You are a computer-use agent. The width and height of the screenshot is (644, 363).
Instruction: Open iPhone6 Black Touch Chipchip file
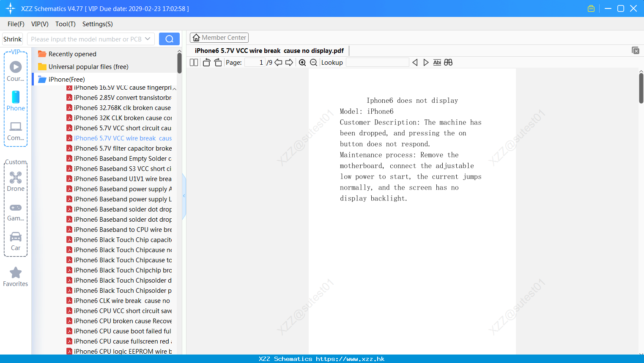[x=119, y=270]
